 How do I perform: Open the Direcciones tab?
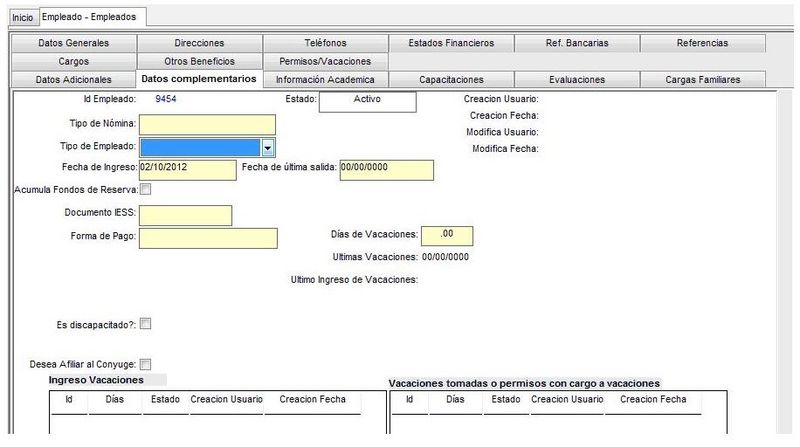(199, 43)
